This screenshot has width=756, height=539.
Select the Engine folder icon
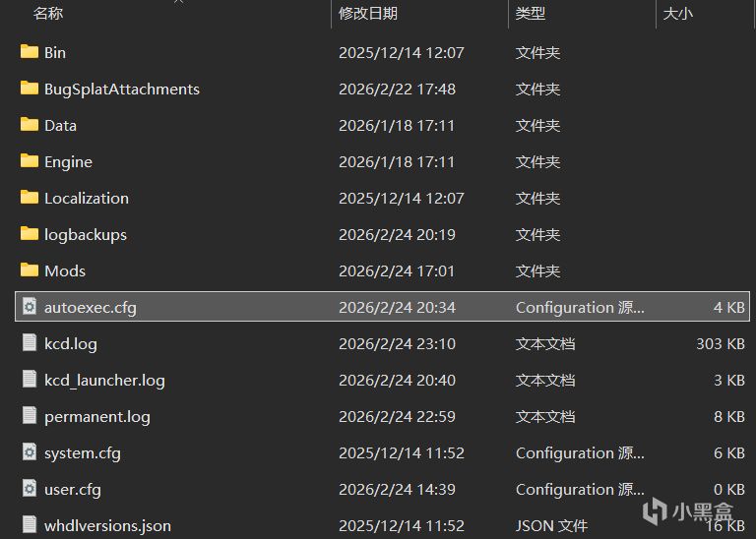click(x=30, y=161)
